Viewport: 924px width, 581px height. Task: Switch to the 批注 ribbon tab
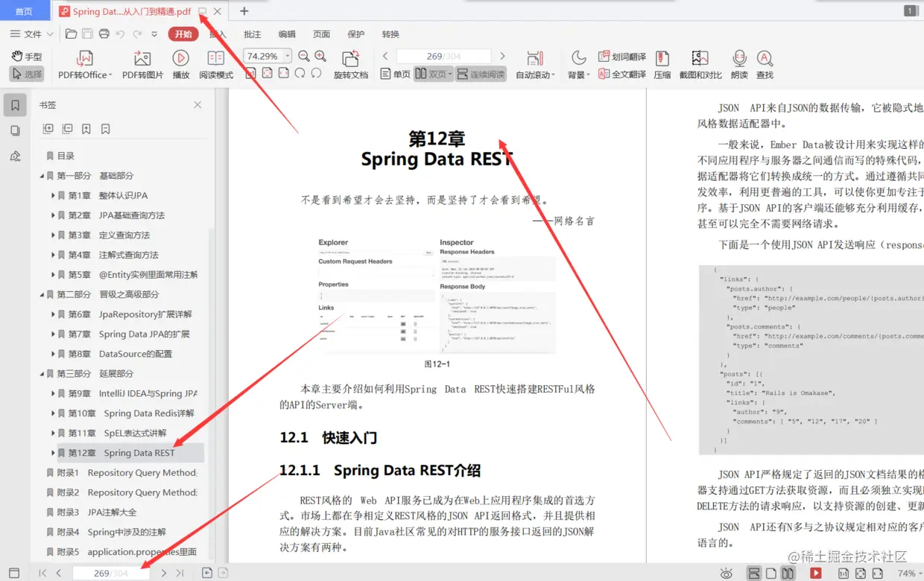point(253,34)
